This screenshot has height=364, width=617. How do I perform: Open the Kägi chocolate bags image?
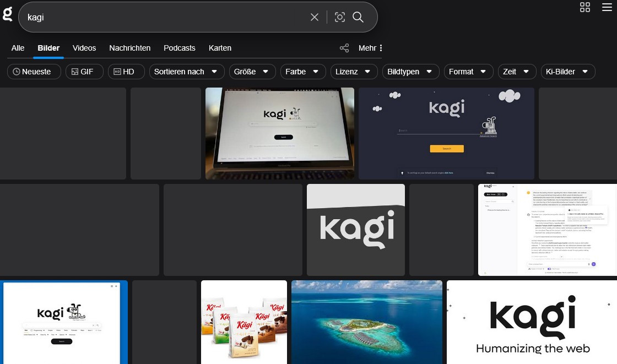(x=244, y=322)
